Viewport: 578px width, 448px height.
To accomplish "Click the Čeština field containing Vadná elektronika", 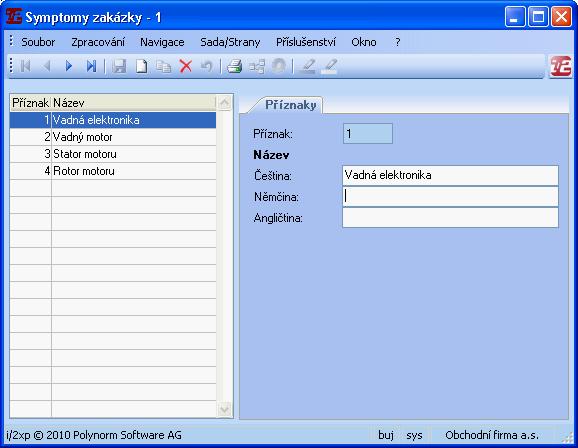I will (450, 175).
